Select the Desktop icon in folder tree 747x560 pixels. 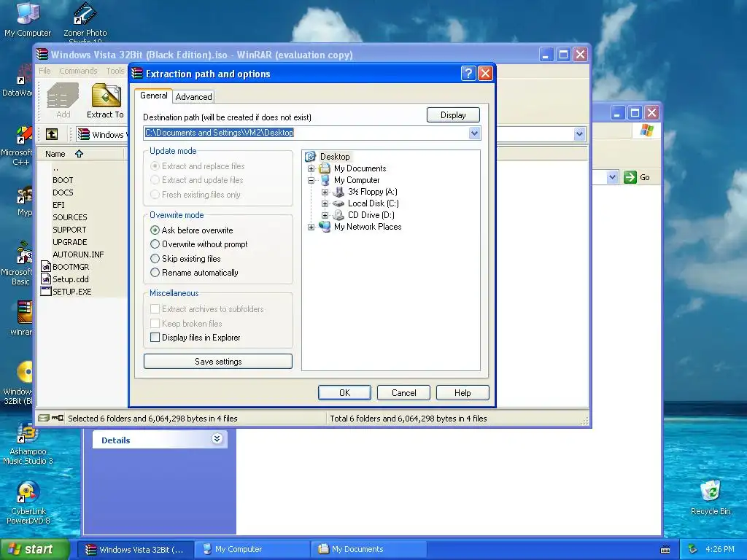click(311, 156)
